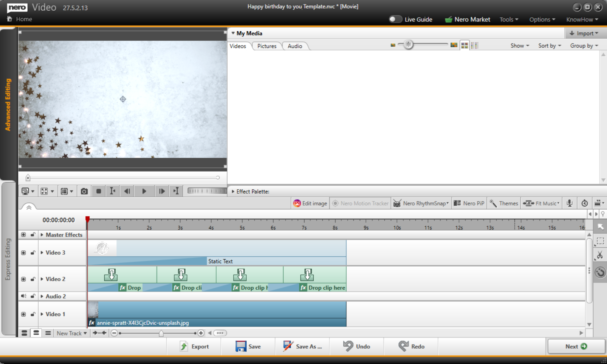Open the Themes wand tool

coord(504,203)
